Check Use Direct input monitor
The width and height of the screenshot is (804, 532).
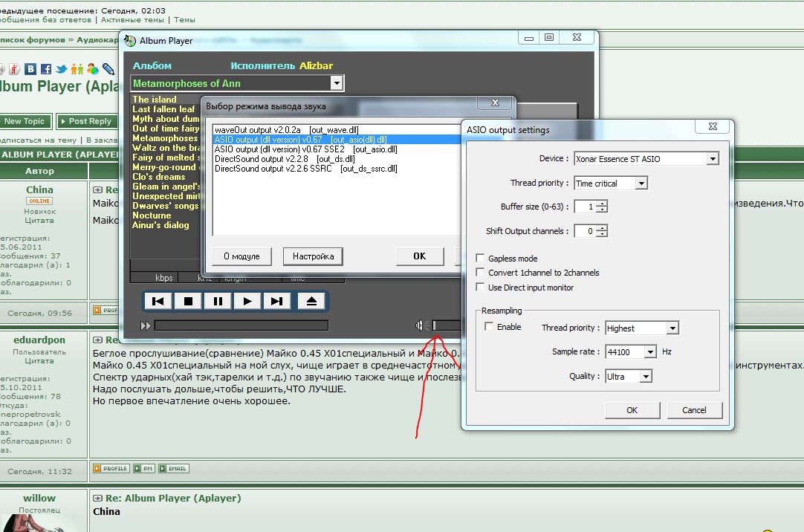point(480,287)
